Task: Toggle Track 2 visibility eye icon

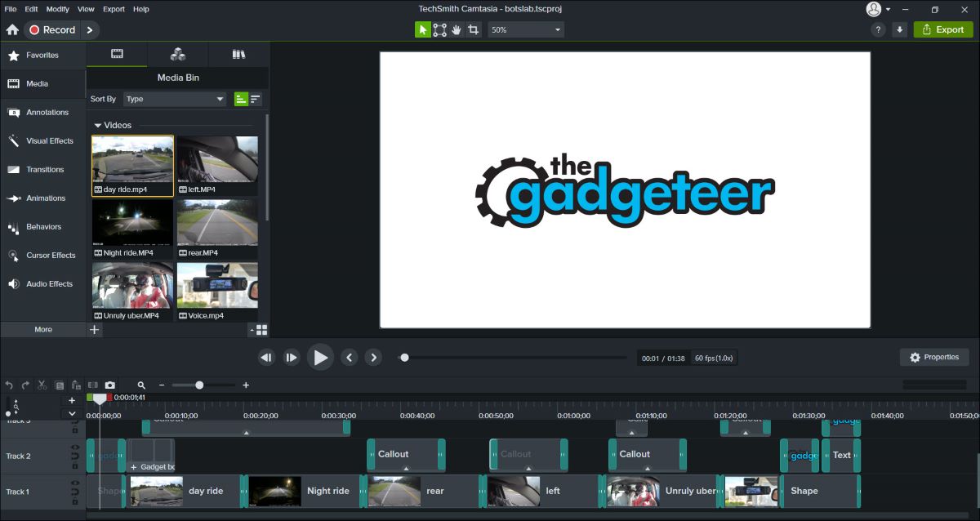Action: (x=75, y=448)
